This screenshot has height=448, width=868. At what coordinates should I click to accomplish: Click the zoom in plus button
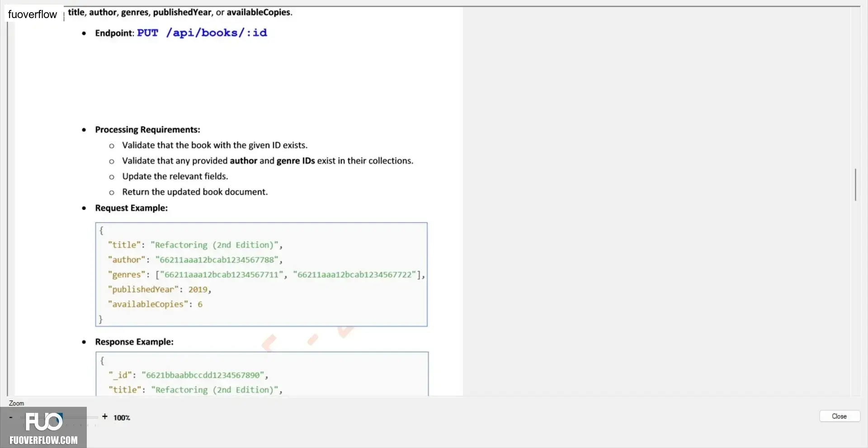[105, 417]
